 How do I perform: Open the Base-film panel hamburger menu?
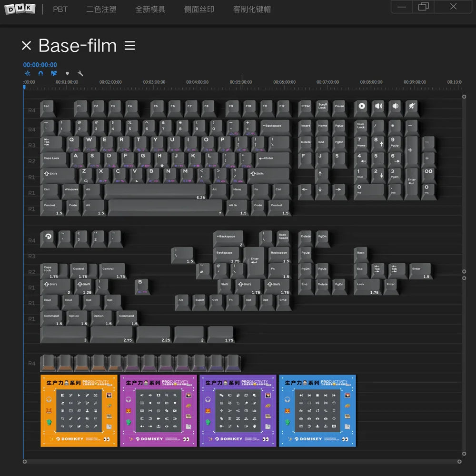pyautogui.click(x=129, y=46)
